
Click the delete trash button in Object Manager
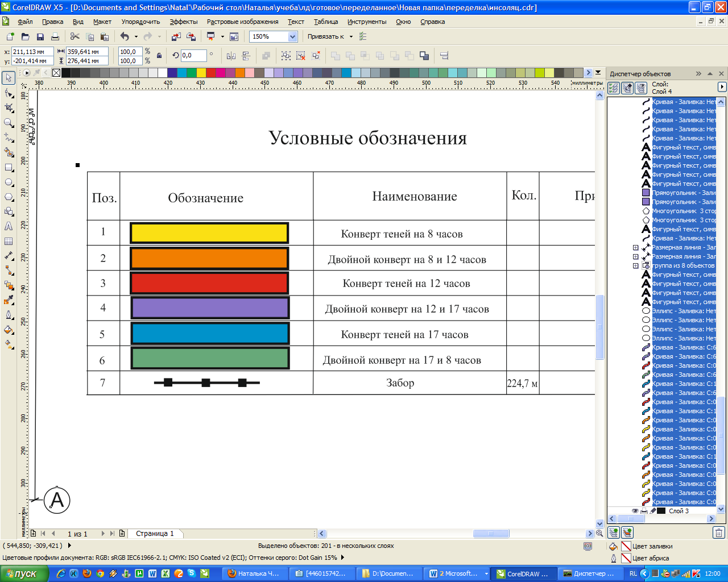pyautogui.click(x=719, y=533)
